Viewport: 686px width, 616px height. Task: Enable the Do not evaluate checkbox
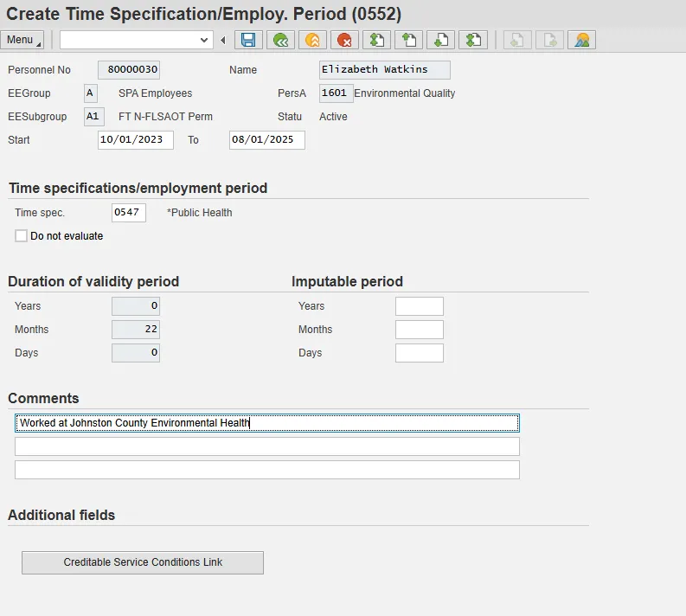(x=22, y=236)
